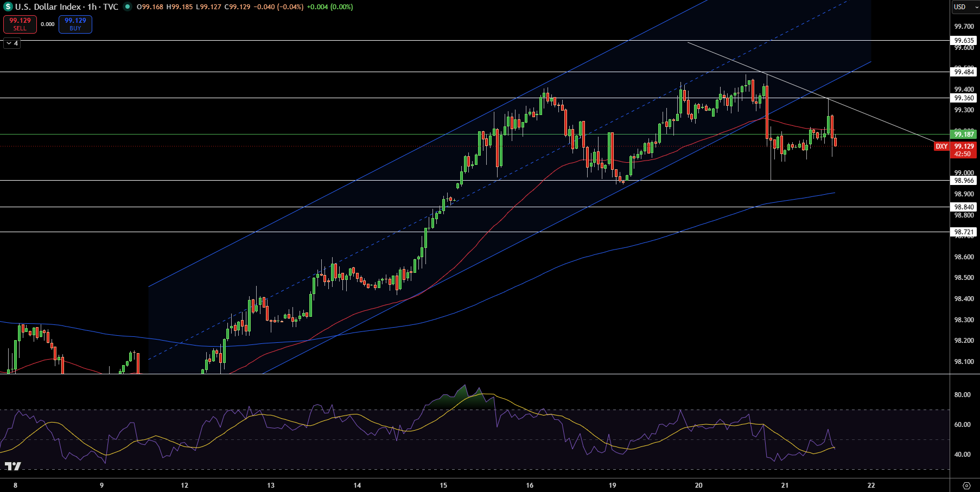Click the 80.00 RSI scale label
The width and height of the screenshot is (980, 492).
[963, 395]
